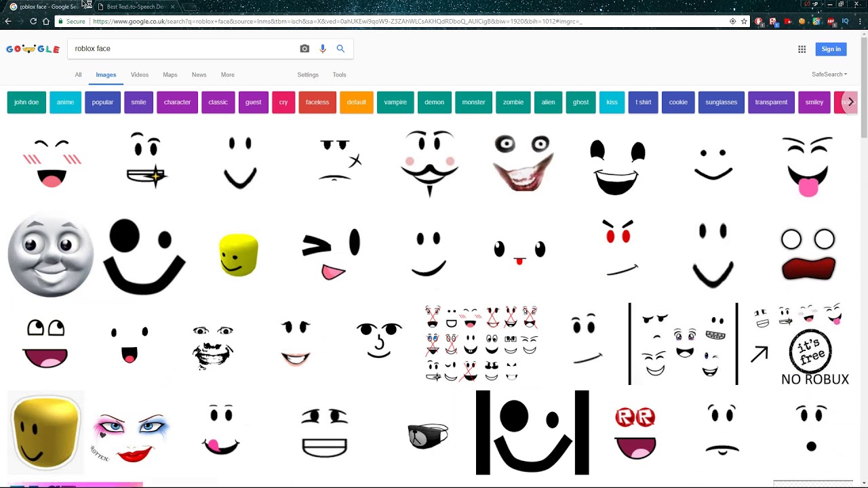The height and width of the screenshot is (488, 868).
Task: Select the default filter chip
Action: pos(356,102)
